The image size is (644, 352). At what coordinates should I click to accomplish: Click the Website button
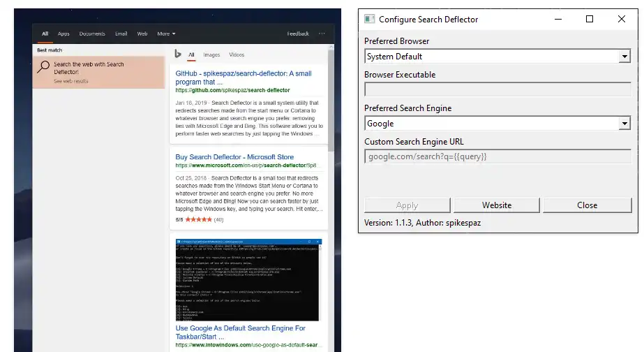tap(497, 205)
